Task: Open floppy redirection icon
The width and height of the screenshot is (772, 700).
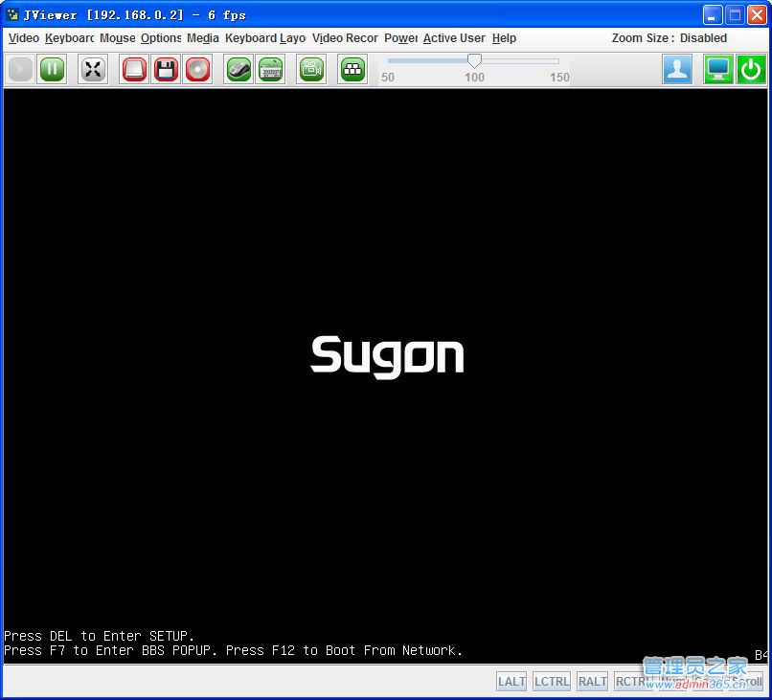Action: [x=166, y=69]
